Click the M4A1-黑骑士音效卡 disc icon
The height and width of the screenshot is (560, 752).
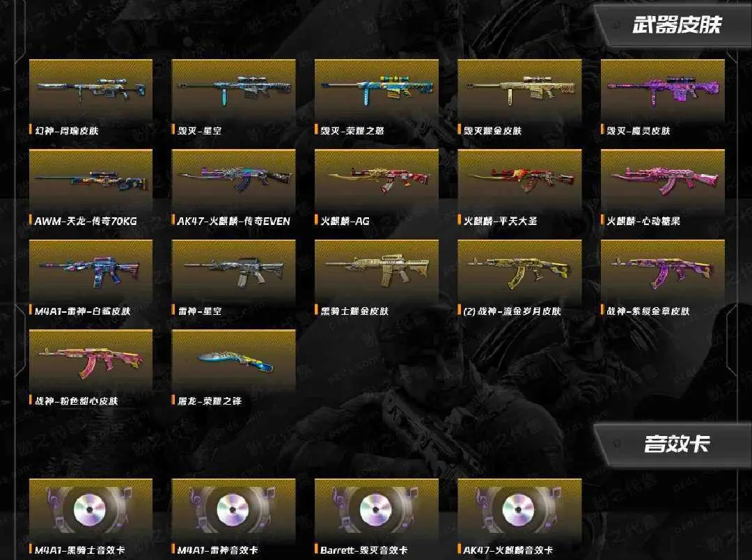91,510
